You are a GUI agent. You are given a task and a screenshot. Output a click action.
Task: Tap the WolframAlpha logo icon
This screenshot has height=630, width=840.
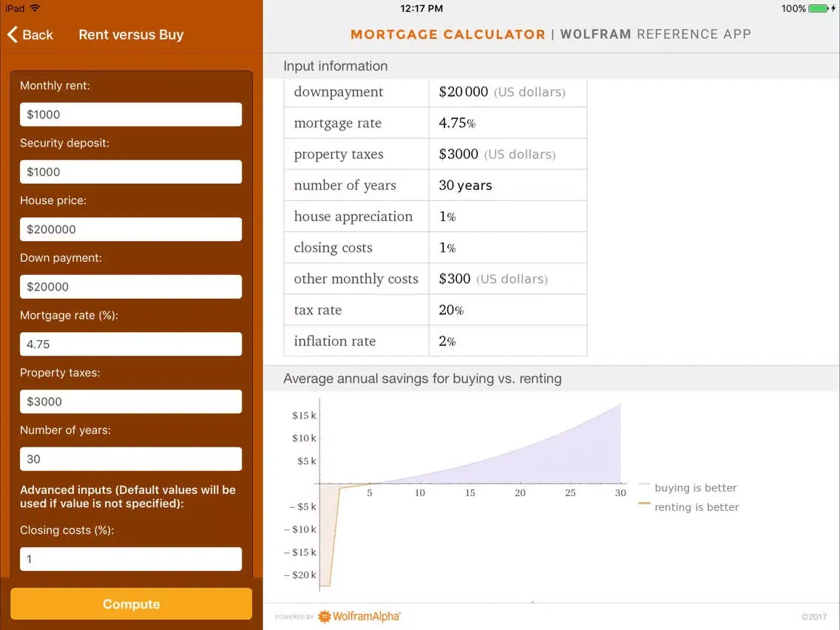(x=324, y=617)
